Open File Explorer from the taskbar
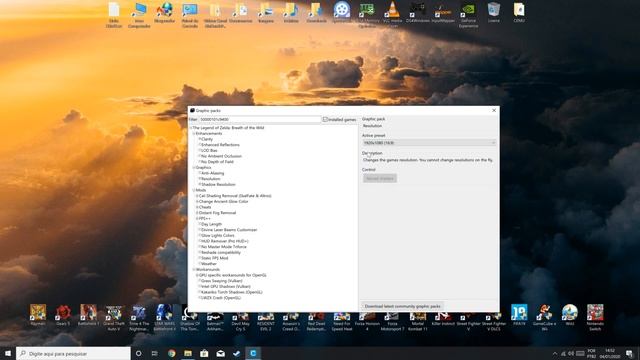 tap(188, 353)
